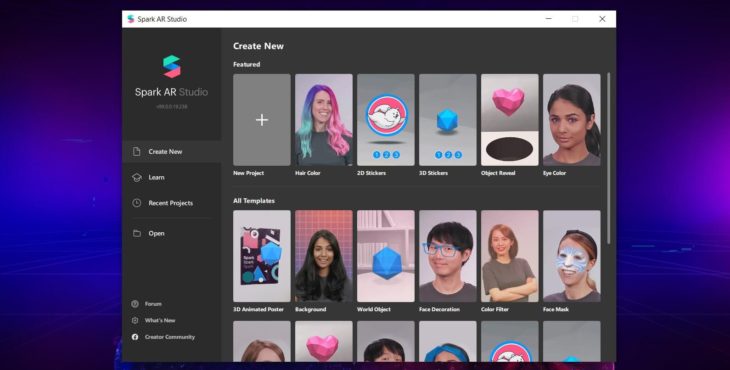This screenshot has height=370, width=730.
Task: Click the Spark AR icon in title bar
Action: pos(131,19)
